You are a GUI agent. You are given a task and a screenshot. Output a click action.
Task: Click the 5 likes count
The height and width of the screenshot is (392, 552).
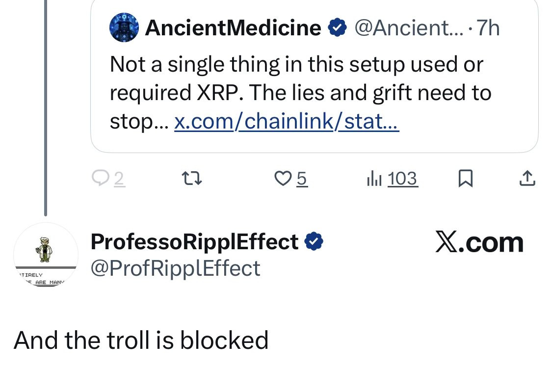click(302, 179)
